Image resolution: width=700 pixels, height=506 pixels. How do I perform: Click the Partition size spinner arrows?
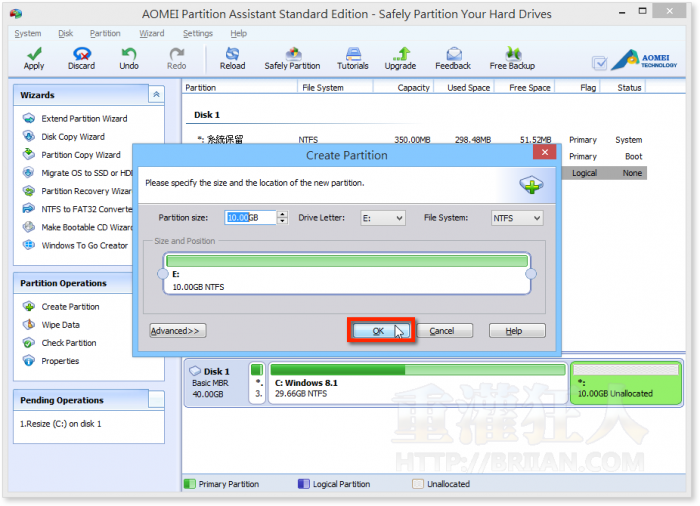click(282, 218)
